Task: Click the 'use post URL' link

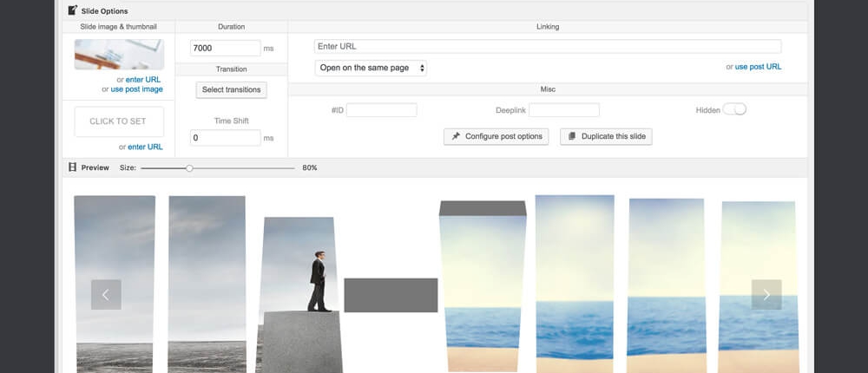Action: [758, 67]
